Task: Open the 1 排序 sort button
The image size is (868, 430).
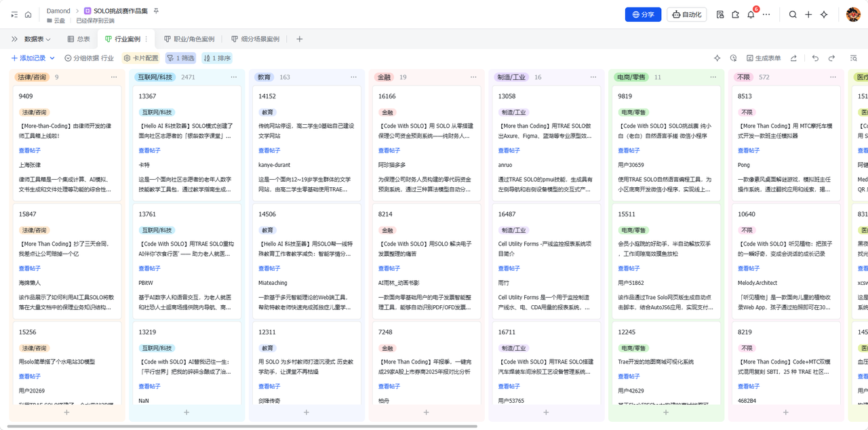Action: (x=217, y=58)
